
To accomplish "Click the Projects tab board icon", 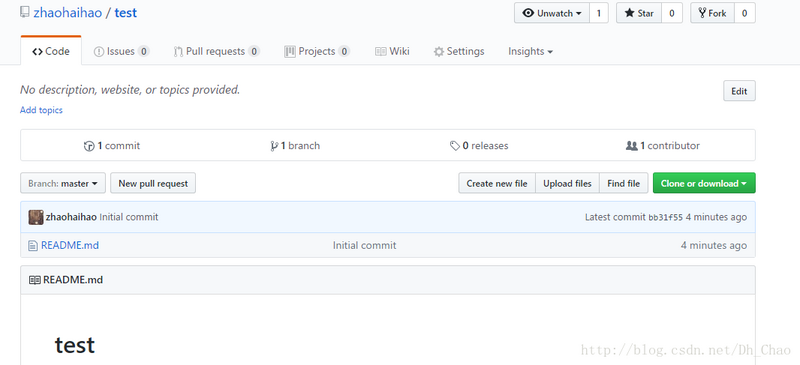I will tap(290, 52).
